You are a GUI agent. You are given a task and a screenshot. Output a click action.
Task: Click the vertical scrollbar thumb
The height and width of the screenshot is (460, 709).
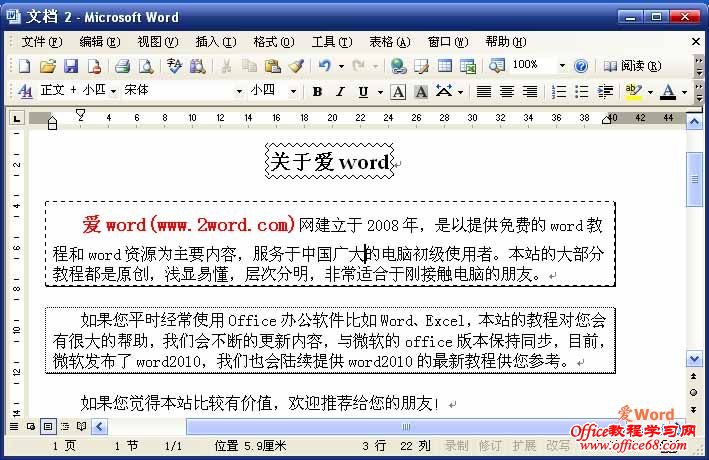pyautogui.click(x=695, y=180)
